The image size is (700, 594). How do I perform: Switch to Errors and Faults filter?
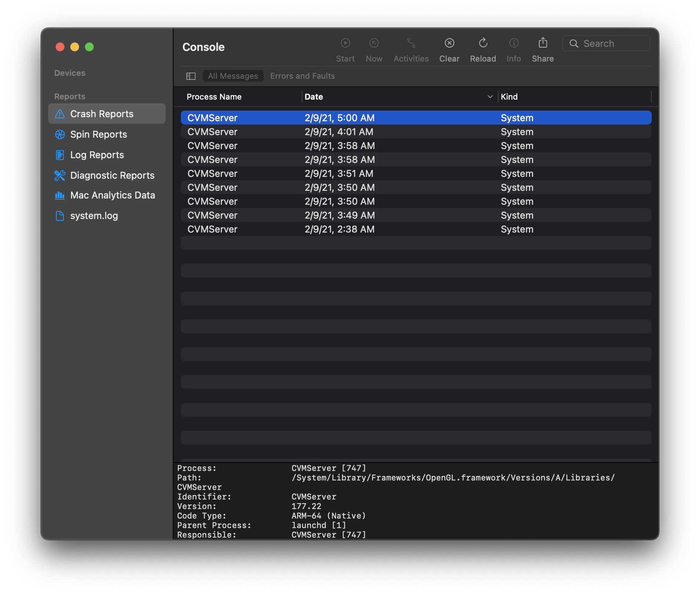point(302,76)
